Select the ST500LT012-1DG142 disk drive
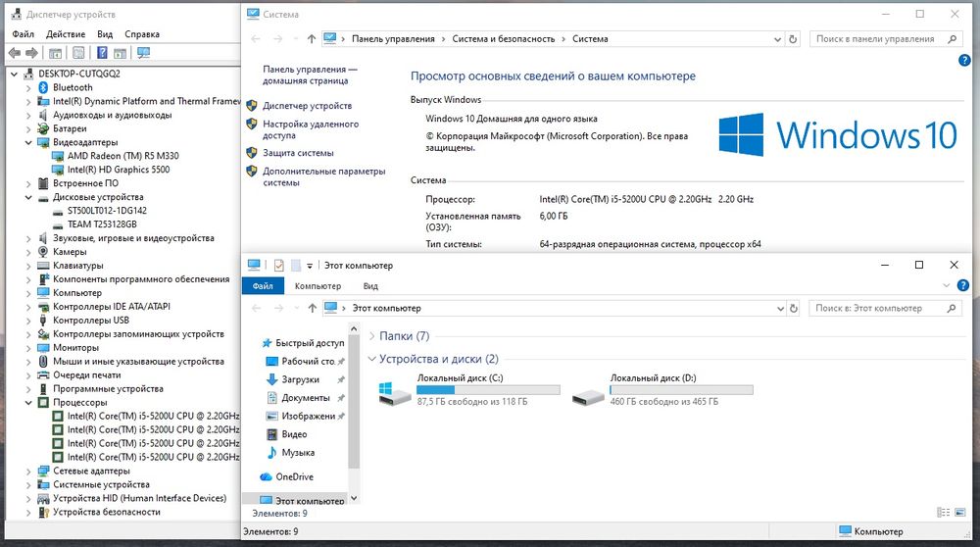The height and width of the screenshot is (547, 980). point(107,211)
